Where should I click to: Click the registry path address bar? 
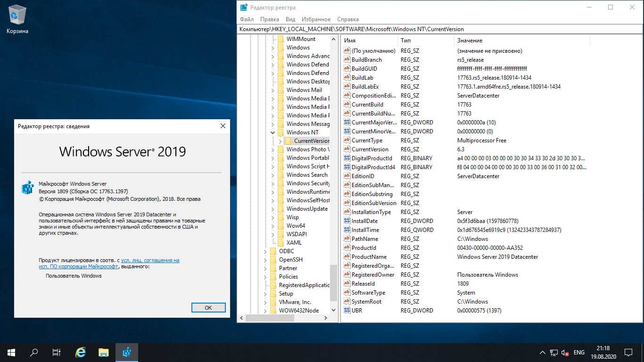click(440, 29)
